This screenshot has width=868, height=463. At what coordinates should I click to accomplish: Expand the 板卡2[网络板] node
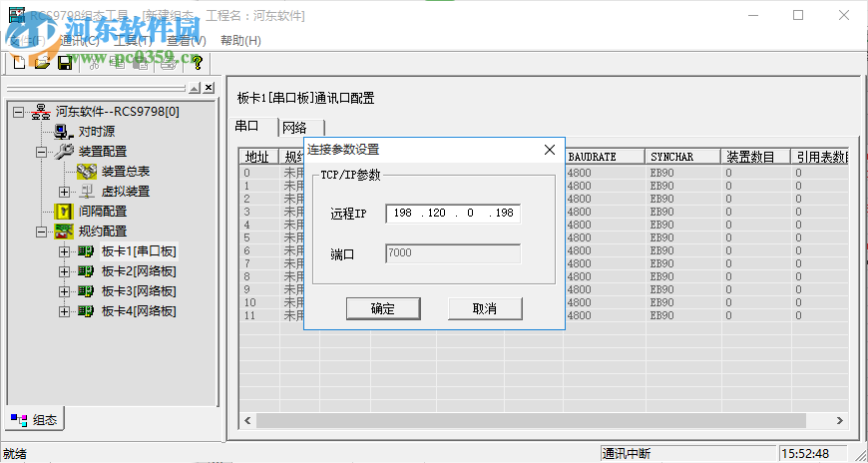coord(64,271)
